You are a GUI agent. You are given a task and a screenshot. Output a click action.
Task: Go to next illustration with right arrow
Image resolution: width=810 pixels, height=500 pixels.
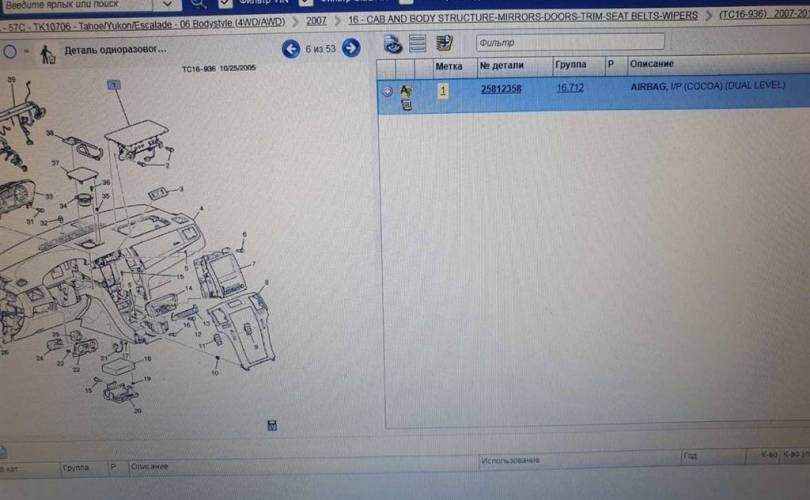(351, 47)
